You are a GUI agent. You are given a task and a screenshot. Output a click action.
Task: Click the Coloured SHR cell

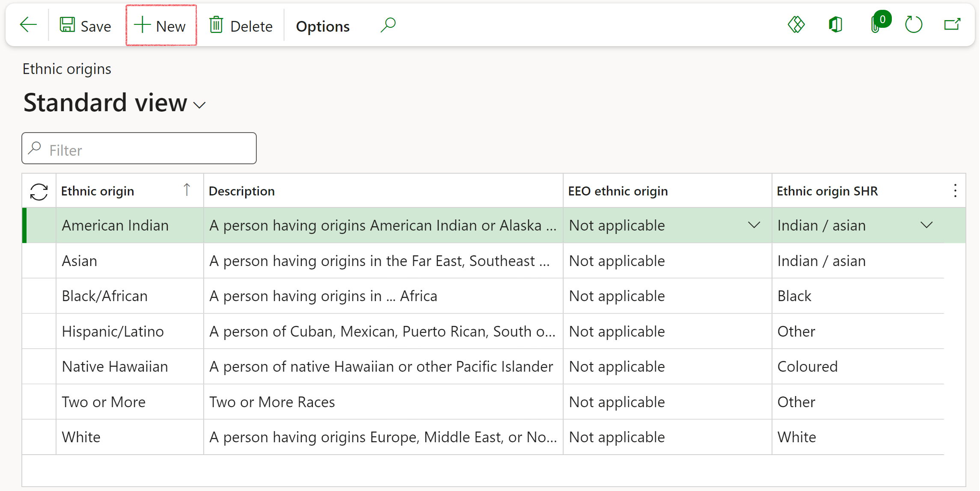click(858, 367)
